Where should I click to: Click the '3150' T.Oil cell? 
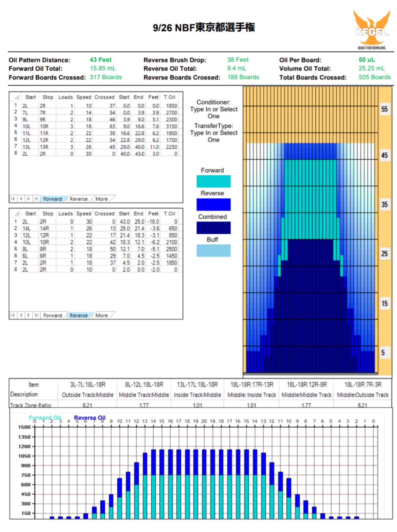pos(171,126)
